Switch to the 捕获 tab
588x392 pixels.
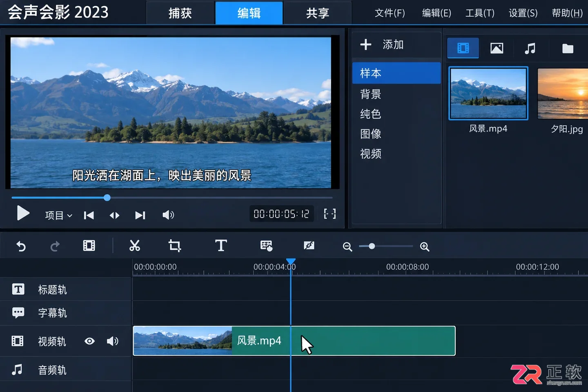pyautogui.click(x=180, y=13)
